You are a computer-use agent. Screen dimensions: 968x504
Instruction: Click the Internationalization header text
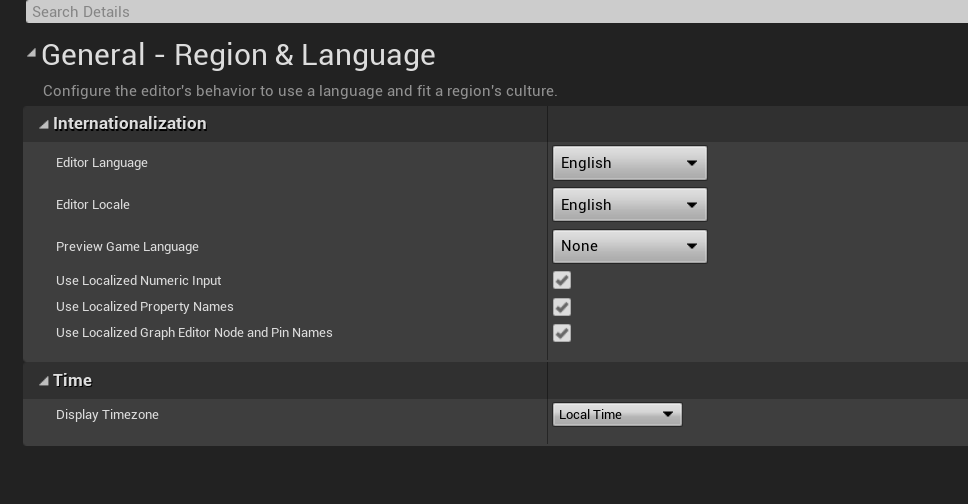130,124
